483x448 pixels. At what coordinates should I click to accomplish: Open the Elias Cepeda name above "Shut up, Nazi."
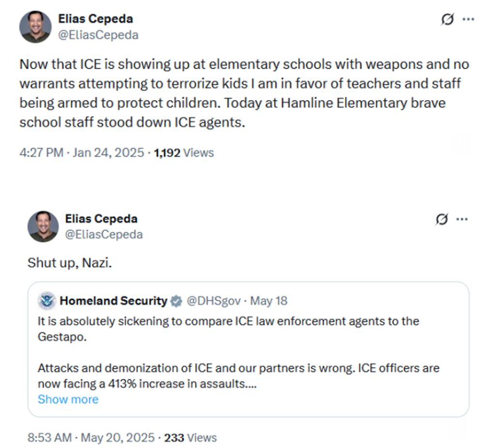101,219
